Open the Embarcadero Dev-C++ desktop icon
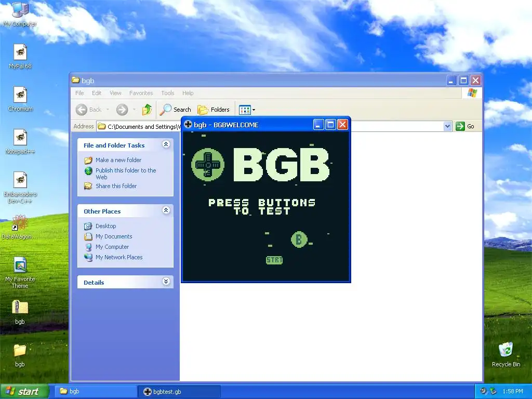532x399 pixels. tap(20, 187)
